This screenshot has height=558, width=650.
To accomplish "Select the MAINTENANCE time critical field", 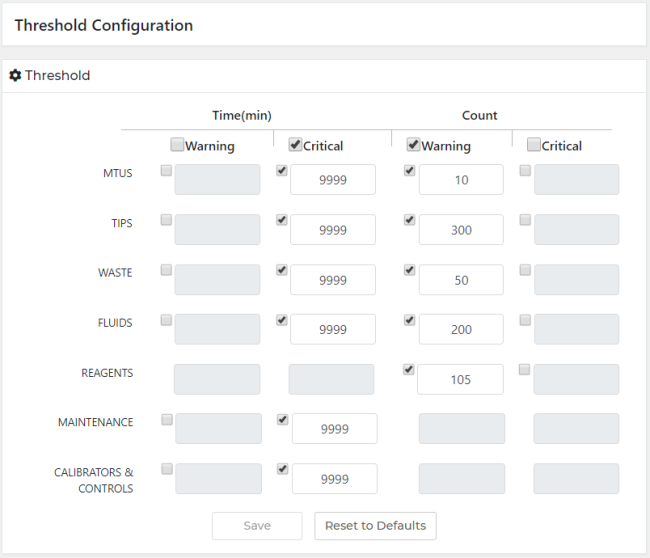I will pyautogui.click(x=334, y=429).
